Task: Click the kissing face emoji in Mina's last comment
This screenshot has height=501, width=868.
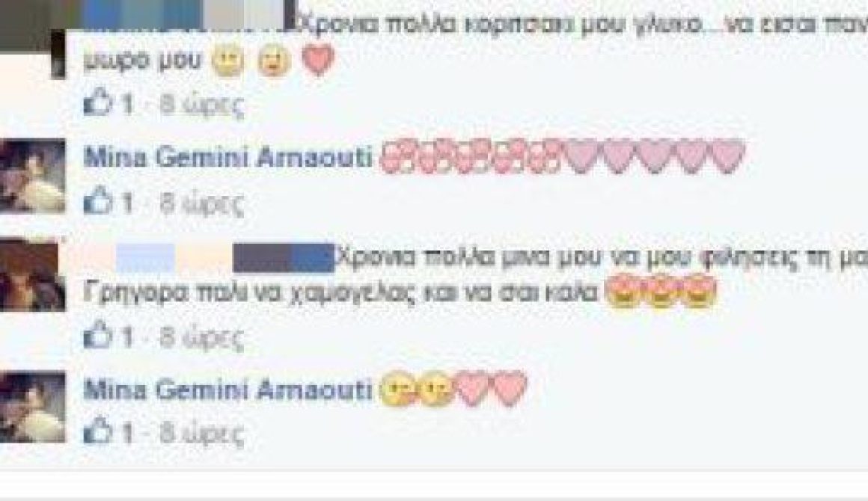Action: [x=417, y=390]
